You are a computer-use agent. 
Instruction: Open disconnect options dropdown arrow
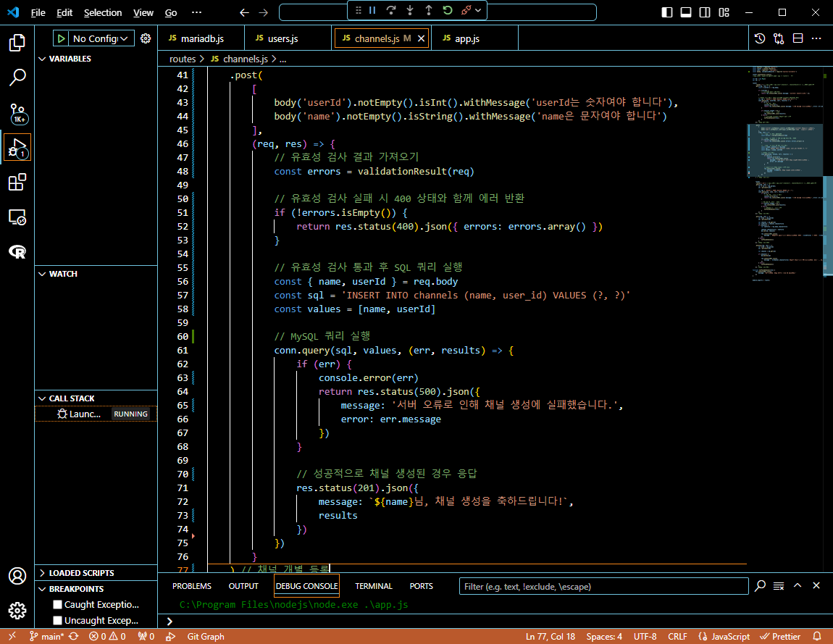(x=479, y=10)
